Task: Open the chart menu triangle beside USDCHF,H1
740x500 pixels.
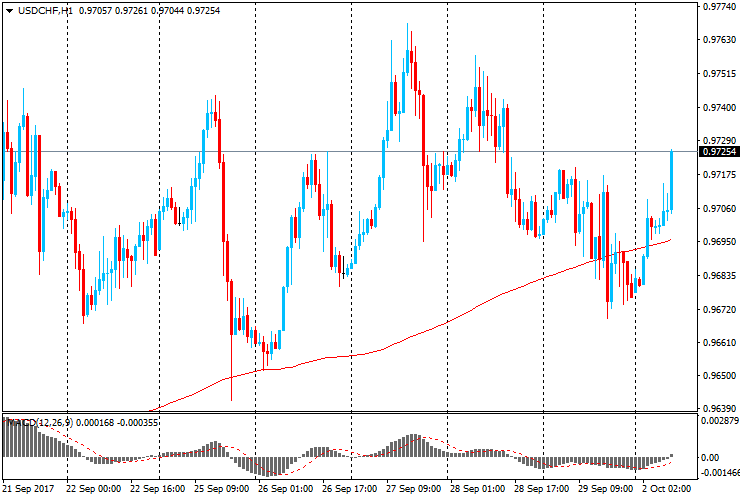Action: tap(9, 11)
